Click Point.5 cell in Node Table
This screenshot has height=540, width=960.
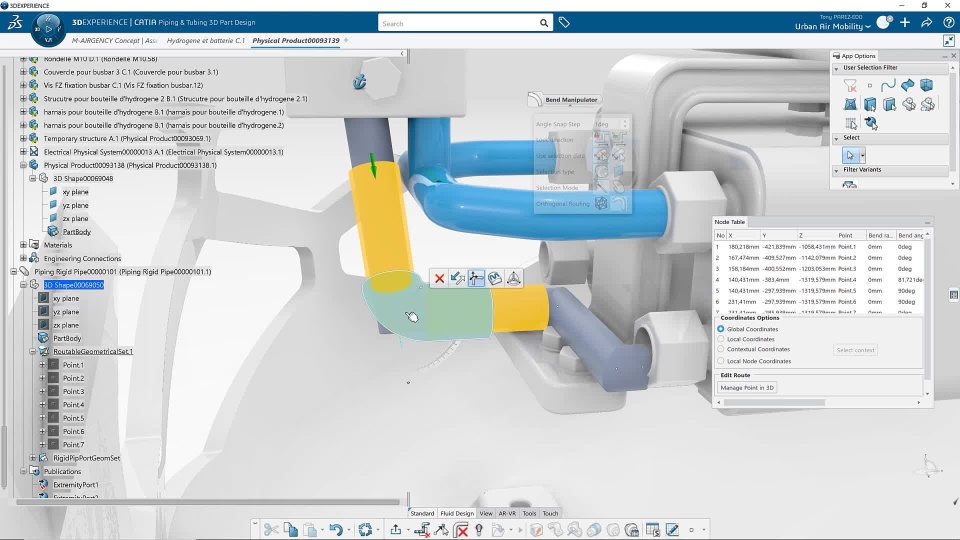pos(847,291)
